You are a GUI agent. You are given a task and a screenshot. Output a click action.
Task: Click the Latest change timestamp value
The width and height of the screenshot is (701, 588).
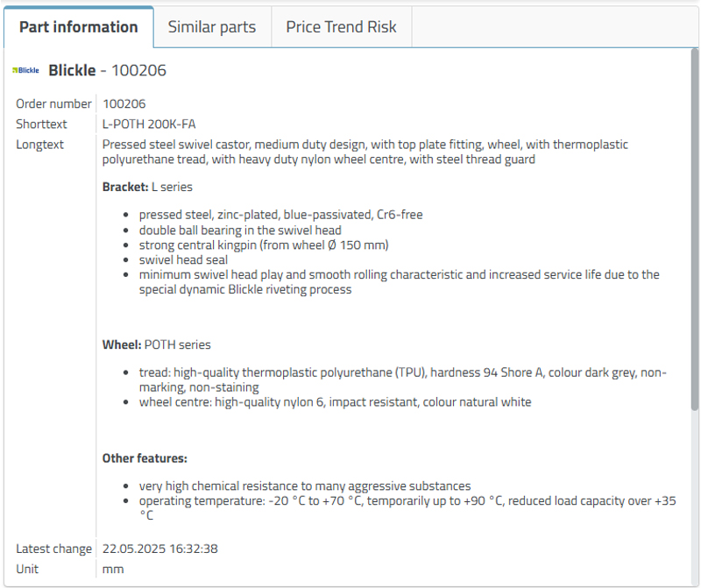tap(160, 549)
